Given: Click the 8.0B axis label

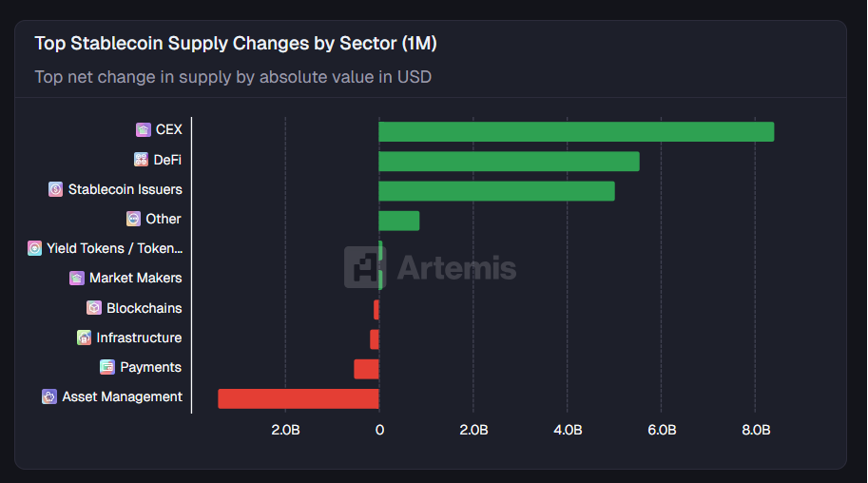Looking at the screenshot, I should tap(756, 431).
